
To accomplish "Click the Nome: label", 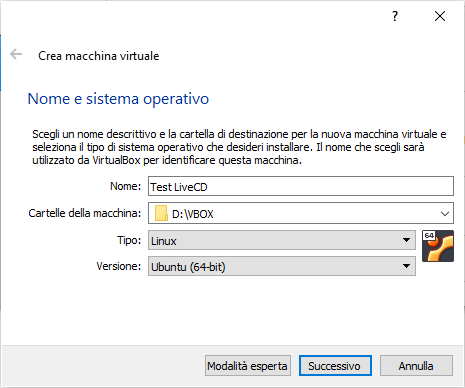I will click(x=126, y=186).
